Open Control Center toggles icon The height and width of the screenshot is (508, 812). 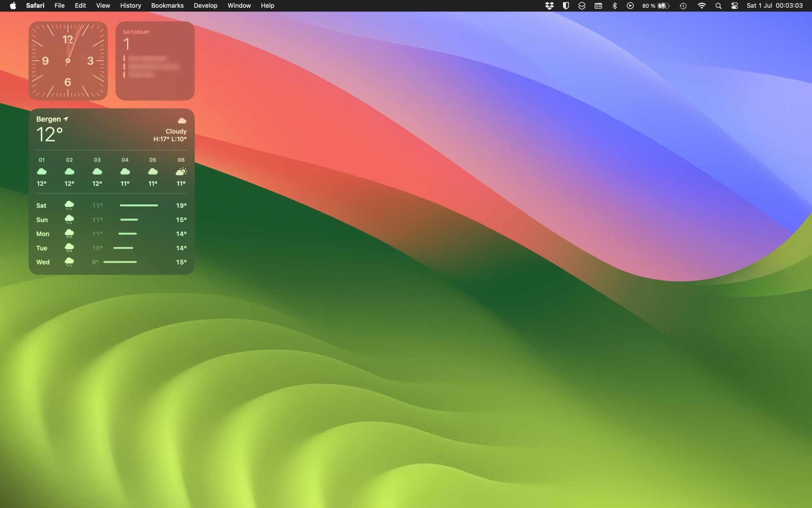(x=734, y=6)
